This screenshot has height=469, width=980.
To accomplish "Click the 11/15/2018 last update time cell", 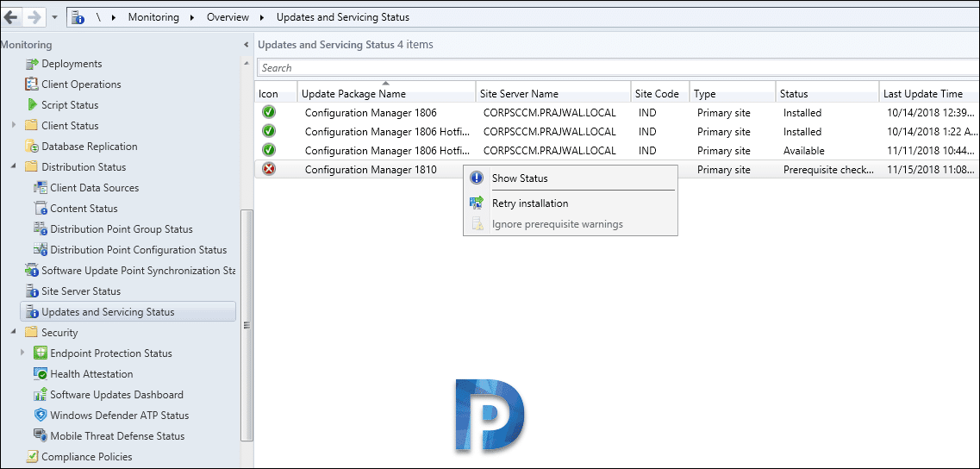I will tap(931, 170).
